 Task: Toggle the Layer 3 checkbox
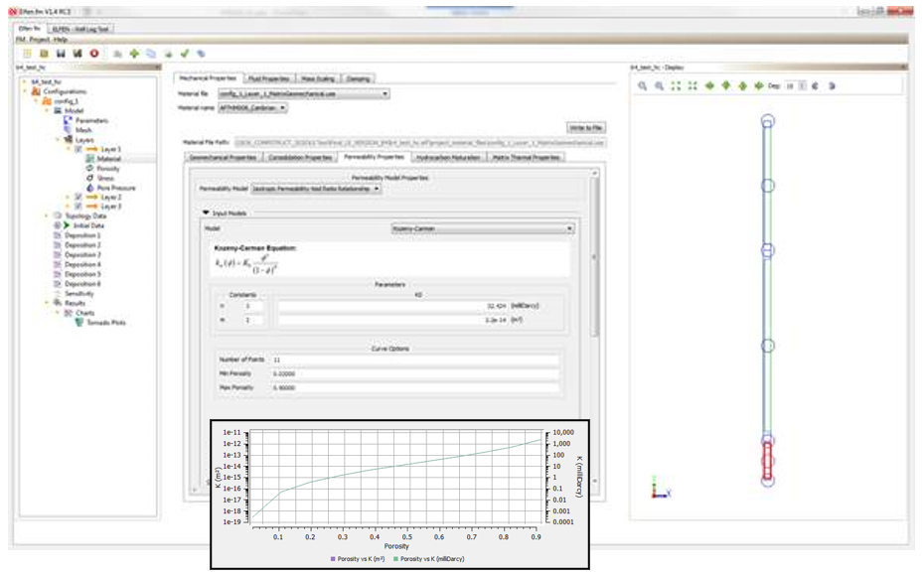pyautogui.click(x=78, y=207)
